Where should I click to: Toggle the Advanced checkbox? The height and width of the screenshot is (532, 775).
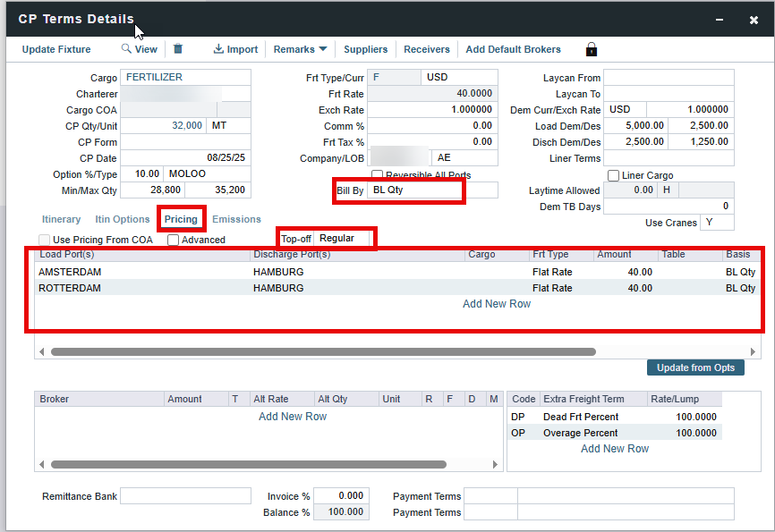coord(173,240)
